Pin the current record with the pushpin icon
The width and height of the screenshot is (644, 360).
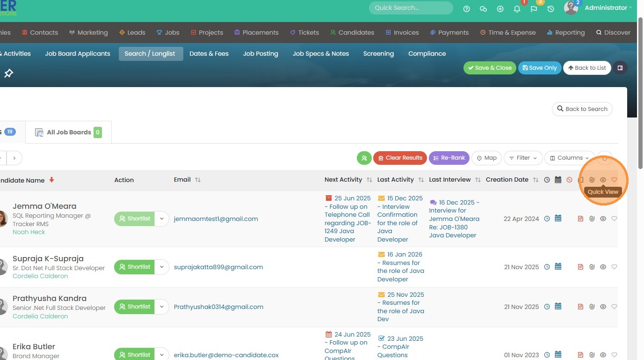(x=8, y=73)
